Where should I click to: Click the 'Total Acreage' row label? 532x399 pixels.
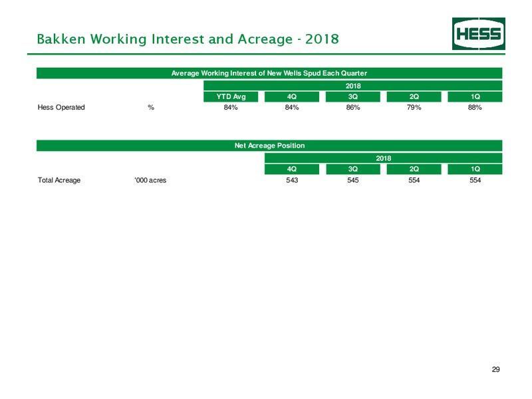point(59,180)
